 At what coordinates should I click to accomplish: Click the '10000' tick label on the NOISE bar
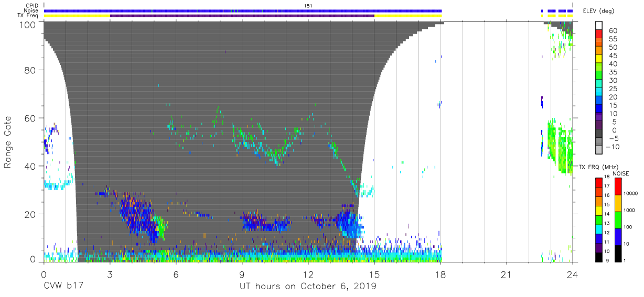coord(632,193)
